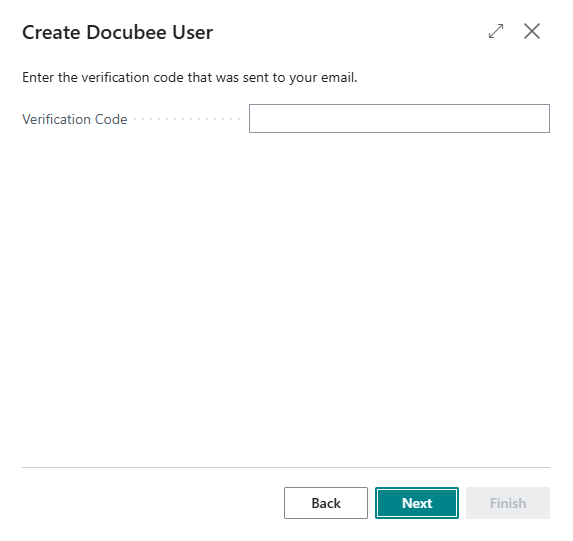573x541 pixels.
Task: Select the Verification Code field label
Action: tap(75, 119)
